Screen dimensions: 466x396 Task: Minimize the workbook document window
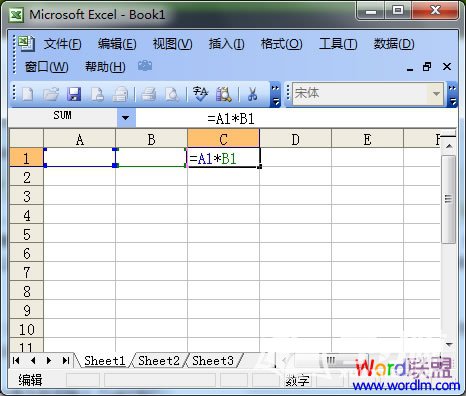tap(410, 69)
